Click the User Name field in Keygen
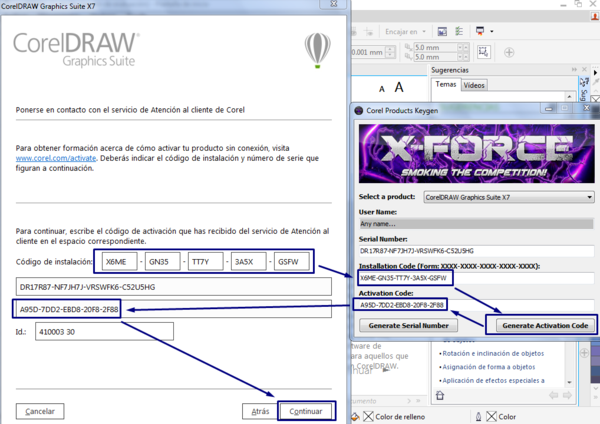Image resolution: width=600 pixels, height=424 pixels. 476,224
